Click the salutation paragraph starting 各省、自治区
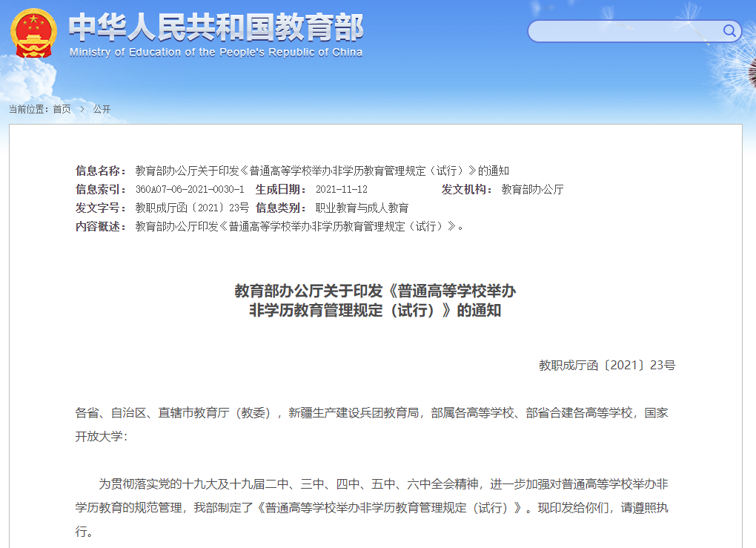The width and height of the screenshot is (756, 548). 371,423
